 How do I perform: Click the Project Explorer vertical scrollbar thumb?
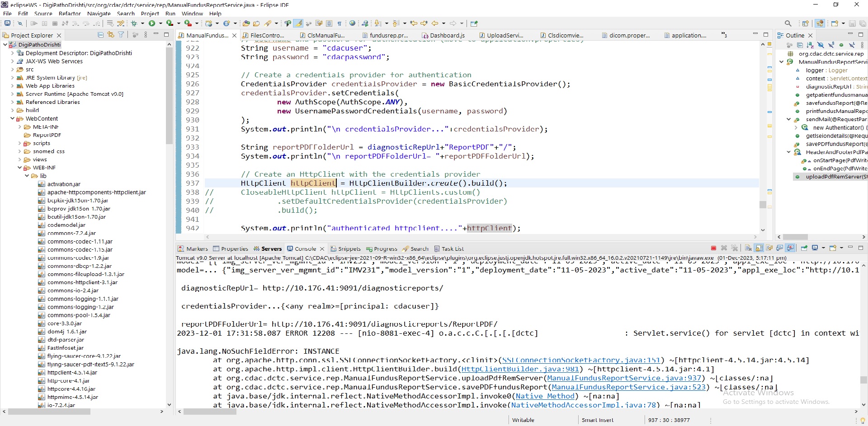click(x=169, y=95)
